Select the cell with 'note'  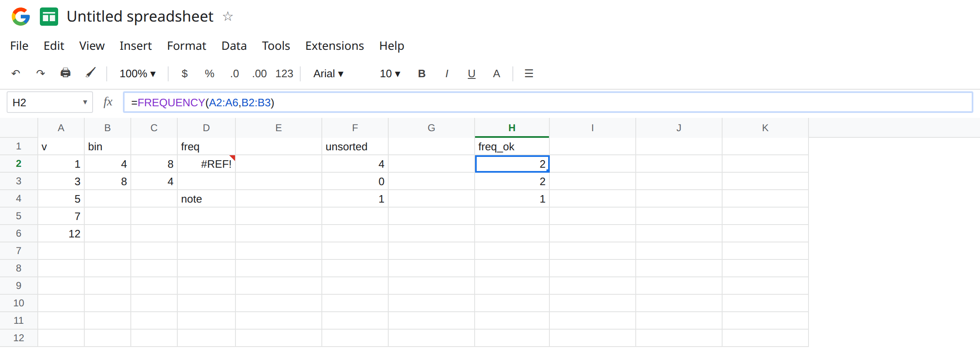(206, 199)
